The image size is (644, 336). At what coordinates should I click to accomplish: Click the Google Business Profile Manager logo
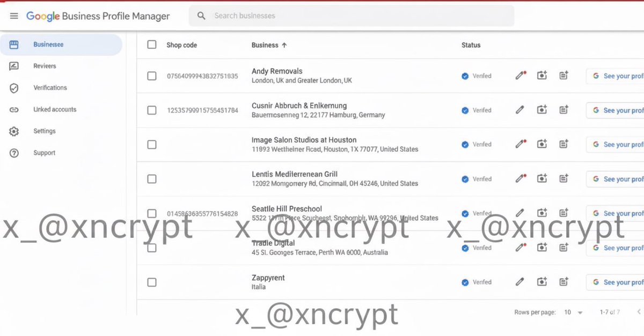[98, 16]
